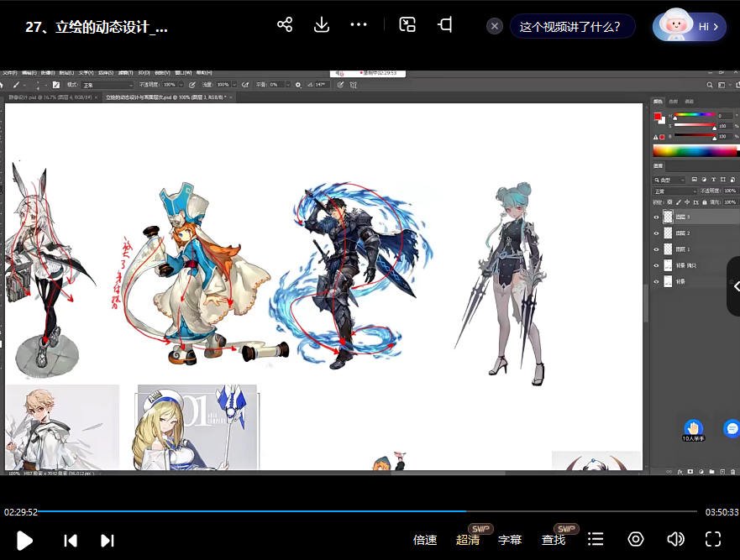Open the 超清 video quality menu
The image size is (740, 560).
pyautogui.click(x=468, y=540)
